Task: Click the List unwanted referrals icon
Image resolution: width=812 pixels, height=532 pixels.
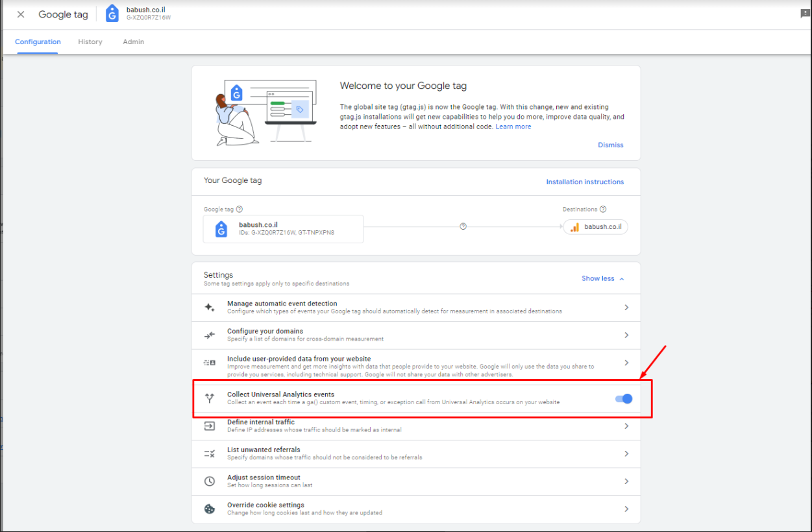Action: click(x=210, y=454)
